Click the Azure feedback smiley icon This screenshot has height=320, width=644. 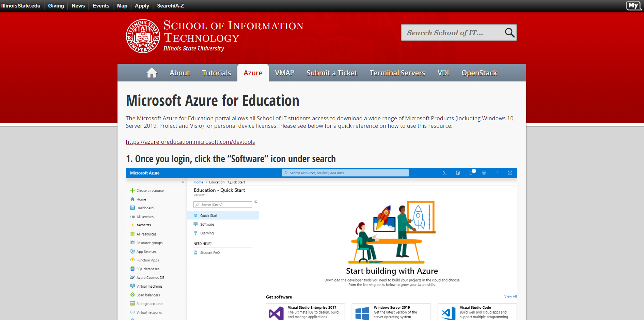[510, 173]
